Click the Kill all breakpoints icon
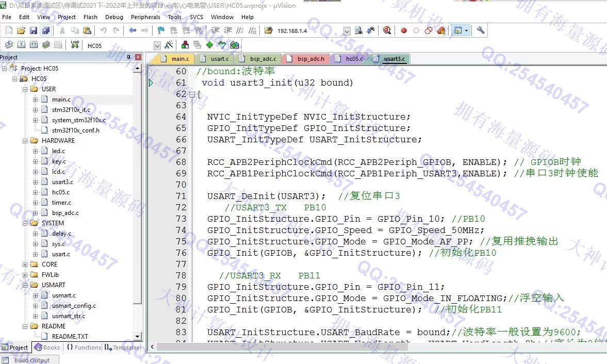The height and width of the screenshot is (364, 607). click(441, 30)
